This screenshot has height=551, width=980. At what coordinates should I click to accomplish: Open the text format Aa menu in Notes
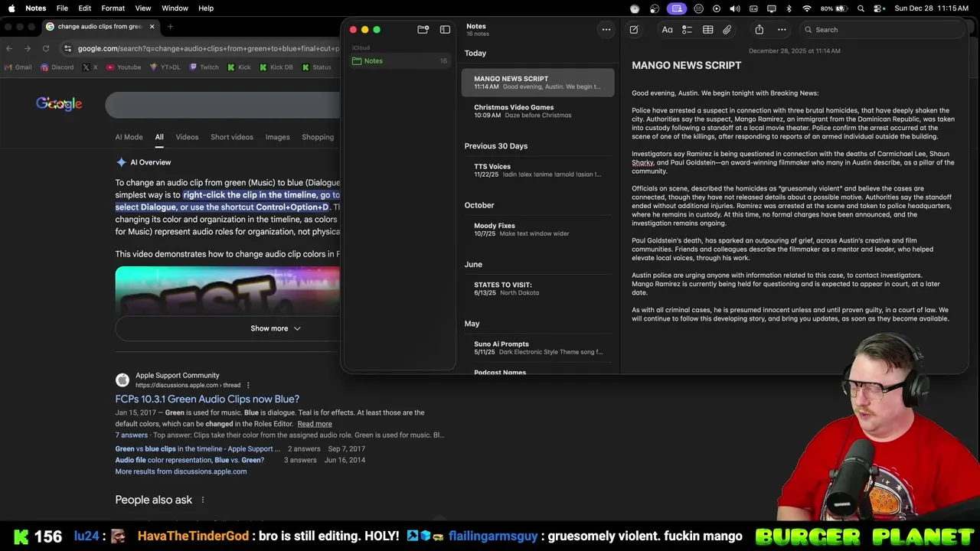pyautogui.click(x=667, y=30)
